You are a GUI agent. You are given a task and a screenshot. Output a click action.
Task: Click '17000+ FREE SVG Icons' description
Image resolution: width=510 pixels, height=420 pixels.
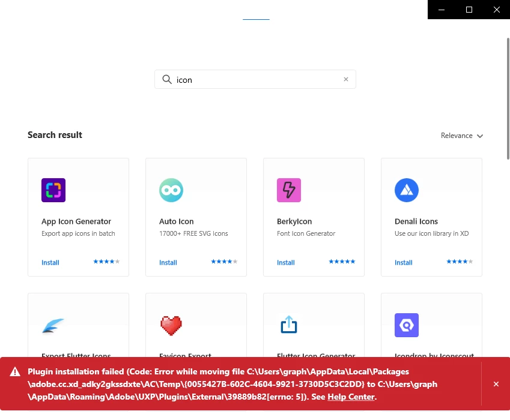193,233
